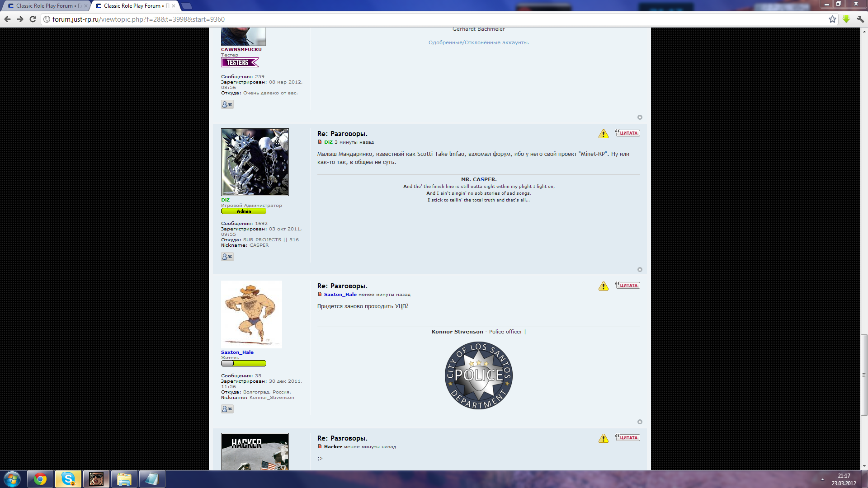The image size is (868, 488).
Task: Report DiZ's post with warning icon
Action: 603,134
